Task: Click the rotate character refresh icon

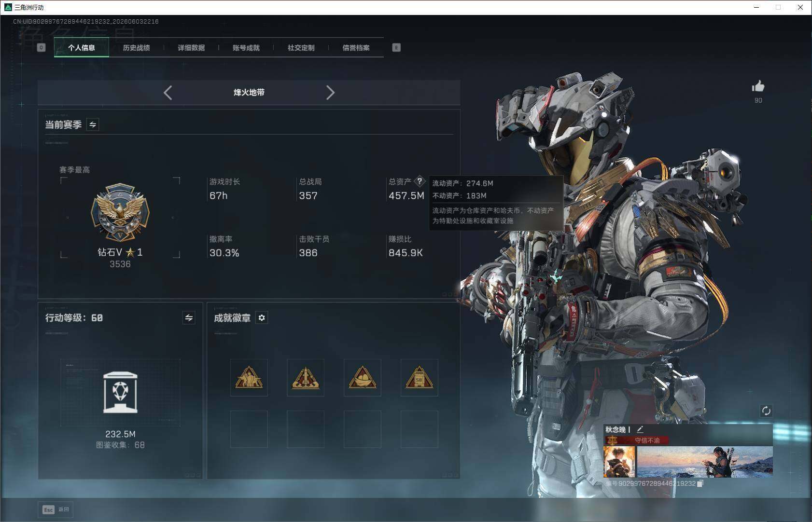Action: [766, 411]
